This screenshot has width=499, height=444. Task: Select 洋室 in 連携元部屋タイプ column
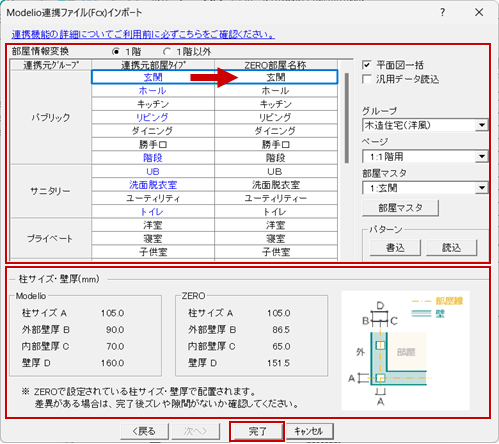[x=153, y=225]
